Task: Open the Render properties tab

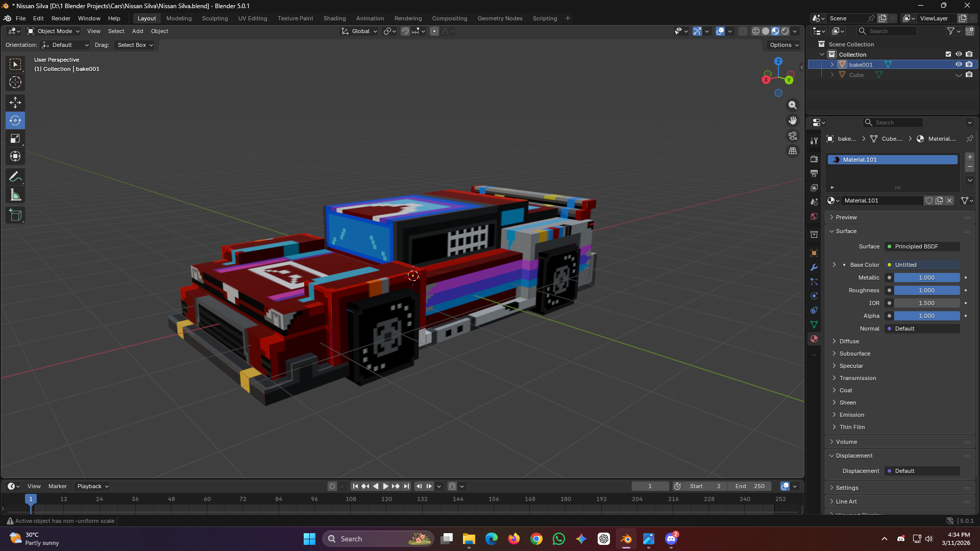Action: [x=814, y=159]
